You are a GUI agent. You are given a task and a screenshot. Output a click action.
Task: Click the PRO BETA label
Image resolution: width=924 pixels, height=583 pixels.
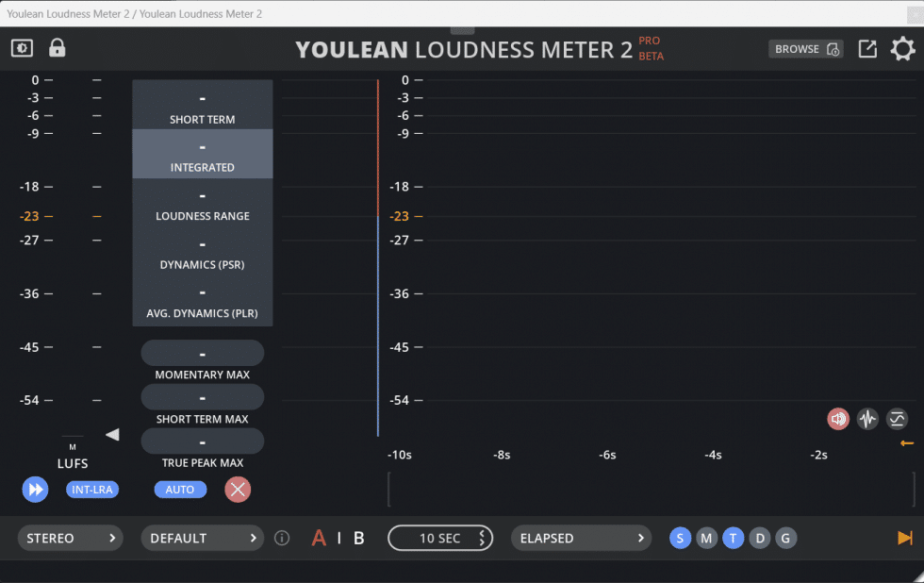[x=652, y=48]
